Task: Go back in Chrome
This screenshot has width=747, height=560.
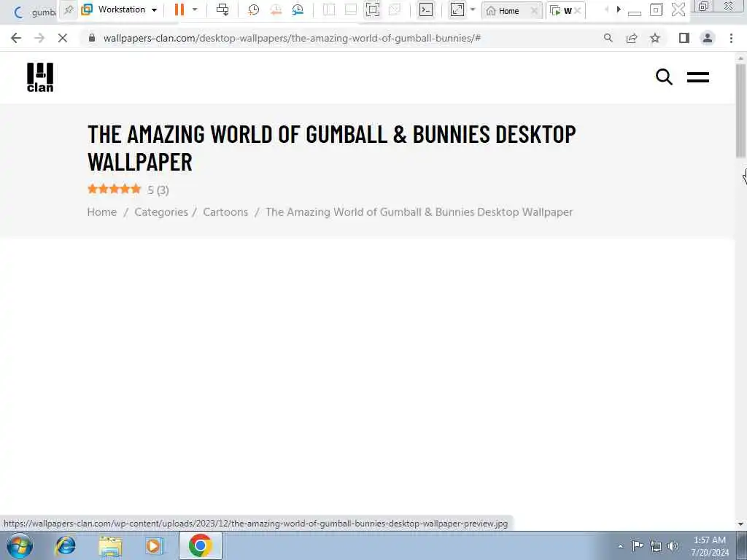Action: coord(16,38)
